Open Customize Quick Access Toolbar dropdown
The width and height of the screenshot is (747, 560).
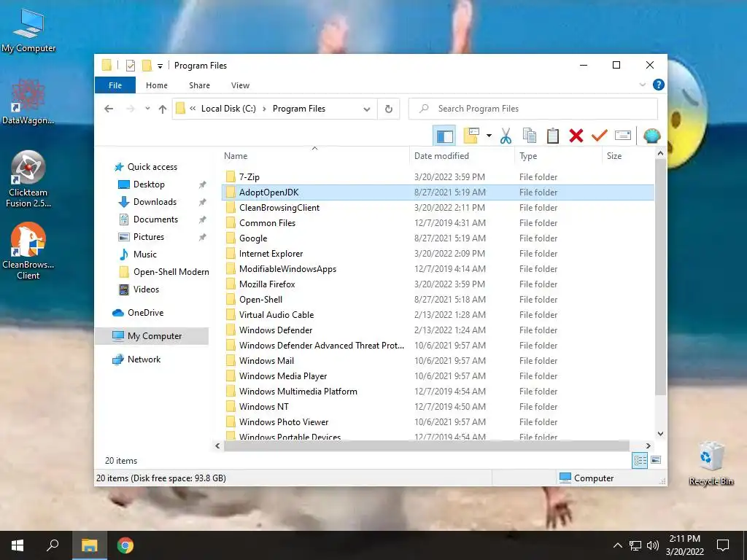point(160,66)
